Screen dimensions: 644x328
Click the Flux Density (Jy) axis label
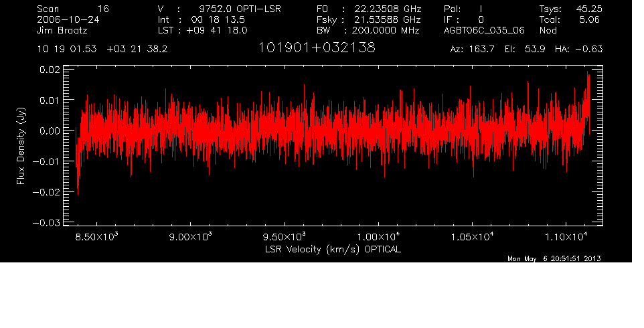tap(21, 146)
